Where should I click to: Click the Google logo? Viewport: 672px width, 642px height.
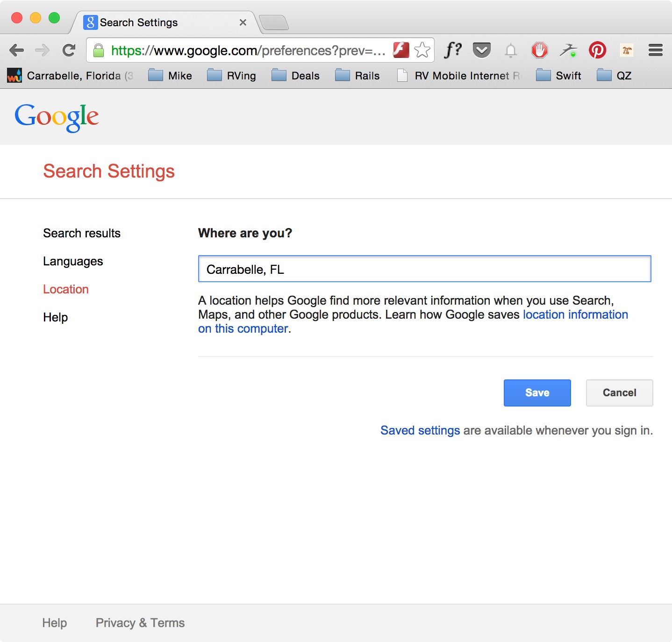pos(57,118)
